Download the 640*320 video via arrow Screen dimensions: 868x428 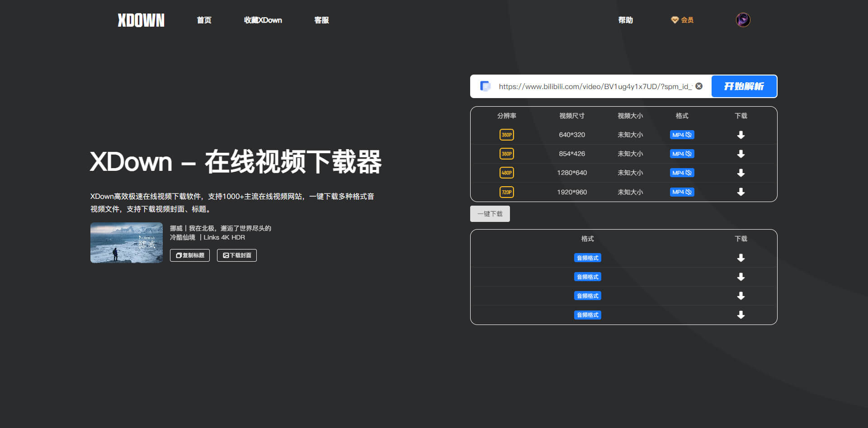(x=741, y=135)
